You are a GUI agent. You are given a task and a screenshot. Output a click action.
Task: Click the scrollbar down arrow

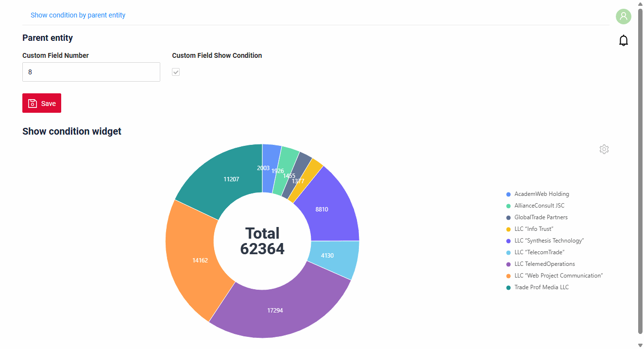coord(640,345)
